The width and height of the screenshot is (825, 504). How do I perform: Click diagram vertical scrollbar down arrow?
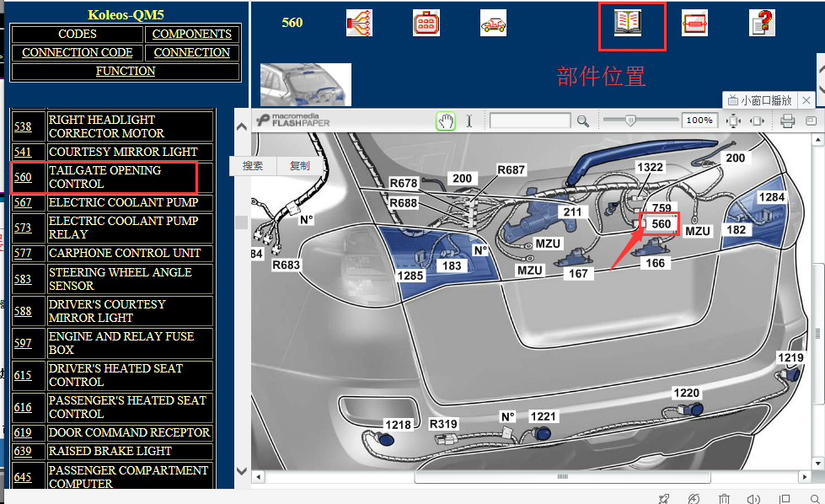point(817,464)
